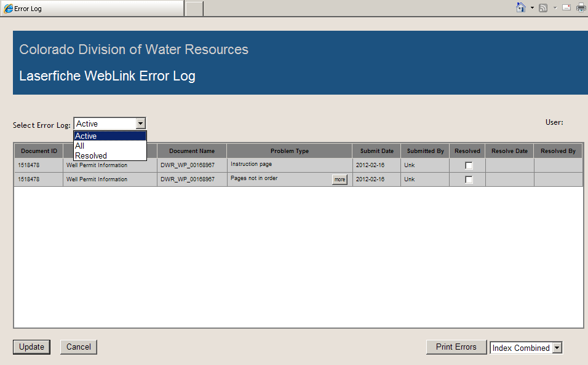Click the 'Instruction page' problem type text
Screen dimensions: 588x365
click(x=251, y=164)
